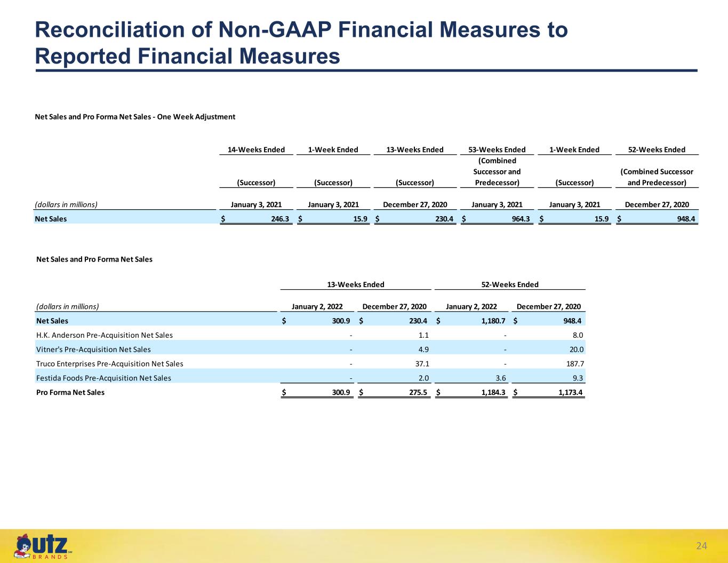Click the Pro Forma Net Sales row label
This screenshot has height=563, width=728.
click(70, 392)
